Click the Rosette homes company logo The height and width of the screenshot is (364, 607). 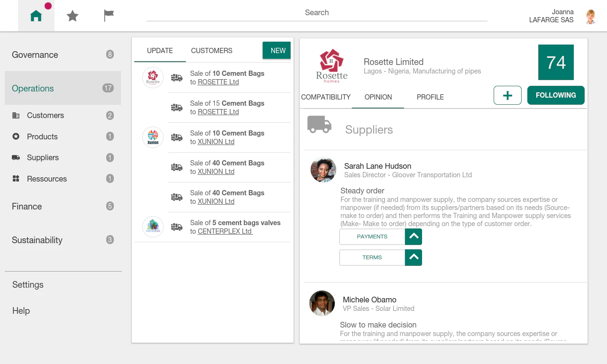[331, 65]
